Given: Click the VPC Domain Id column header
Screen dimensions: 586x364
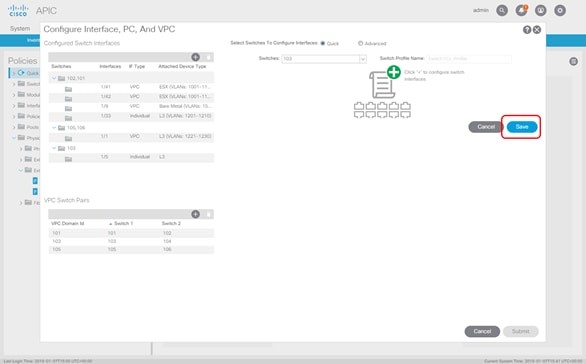Looking at the screenshot, I should click(68, 223).
